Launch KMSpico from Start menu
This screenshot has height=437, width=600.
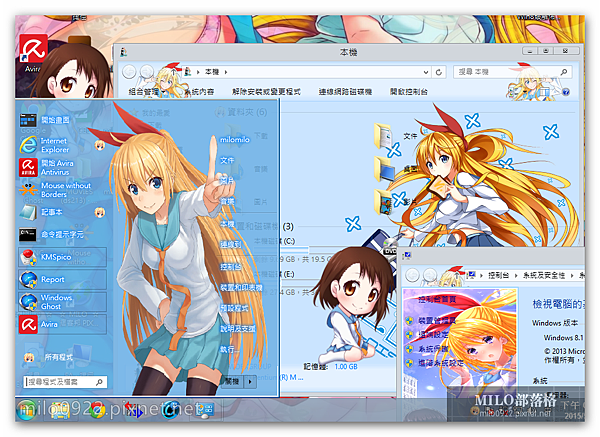pyautogui.click(x=62, y=257)
